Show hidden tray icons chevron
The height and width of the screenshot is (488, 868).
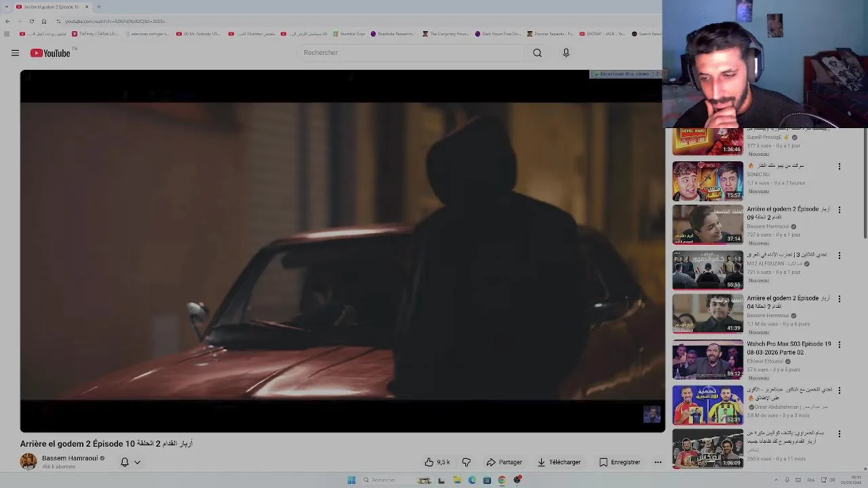(776, 481)
